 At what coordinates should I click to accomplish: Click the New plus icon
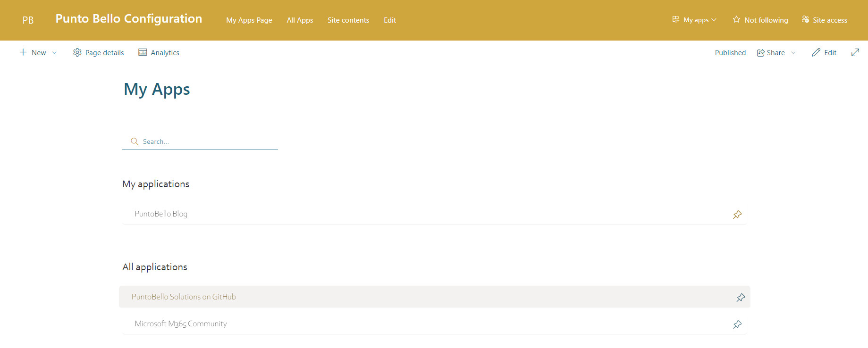pos(23,52)
